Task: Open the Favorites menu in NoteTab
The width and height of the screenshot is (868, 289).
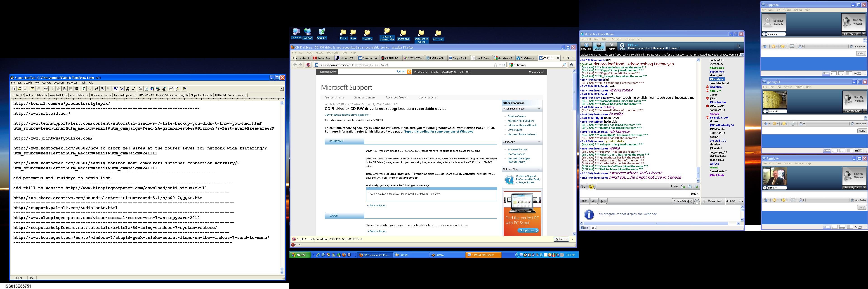Action: 72,83
